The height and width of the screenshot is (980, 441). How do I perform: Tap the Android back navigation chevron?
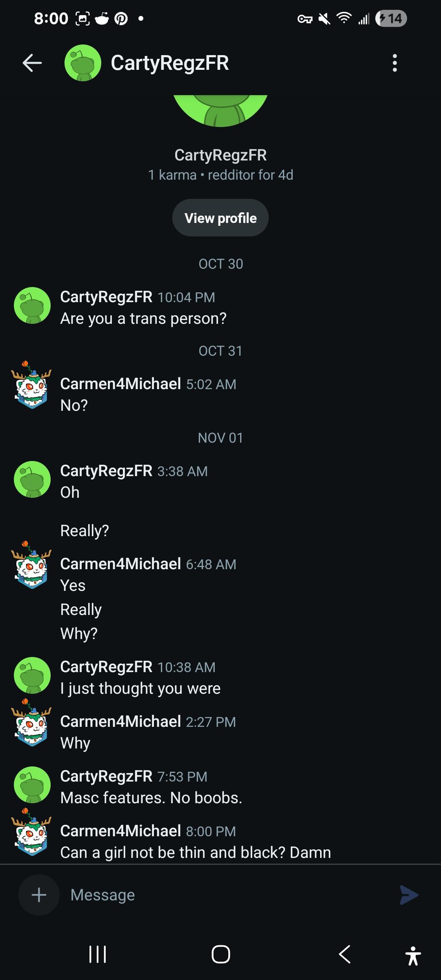pos(345,955)
